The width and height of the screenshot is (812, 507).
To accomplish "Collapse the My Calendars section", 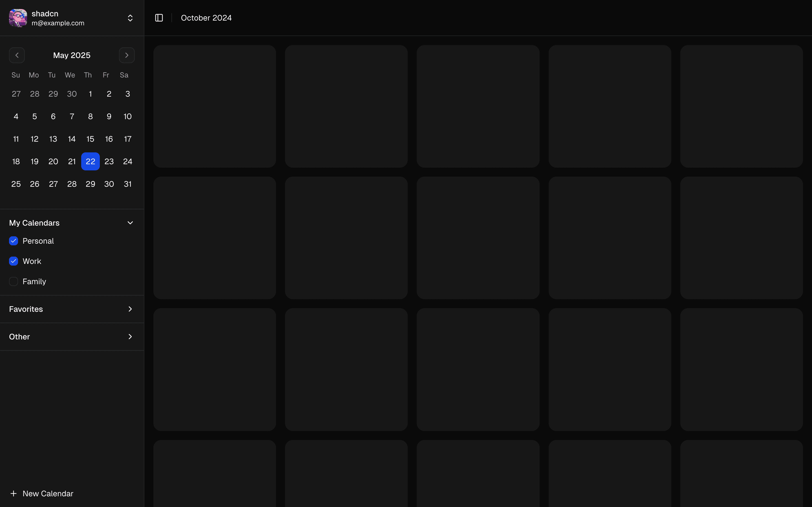I will tap(130, 223).
